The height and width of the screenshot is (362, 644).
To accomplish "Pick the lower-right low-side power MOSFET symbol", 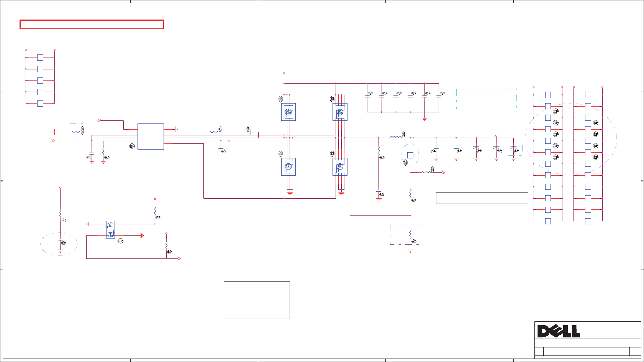I will tap(340, 167).
